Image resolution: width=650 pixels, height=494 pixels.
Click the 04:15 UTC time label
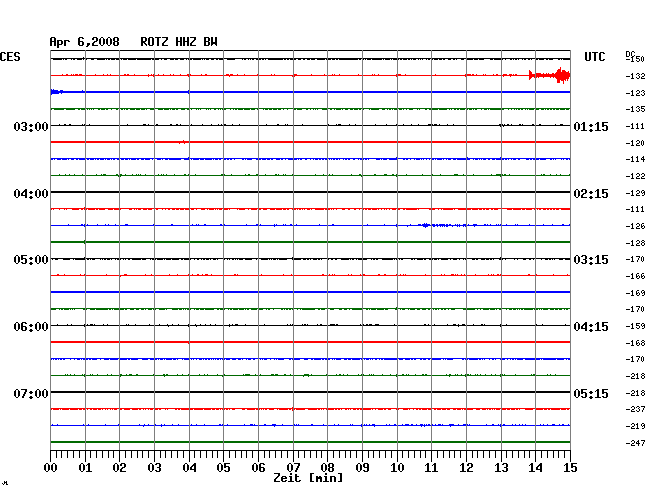tap(591, 327)
